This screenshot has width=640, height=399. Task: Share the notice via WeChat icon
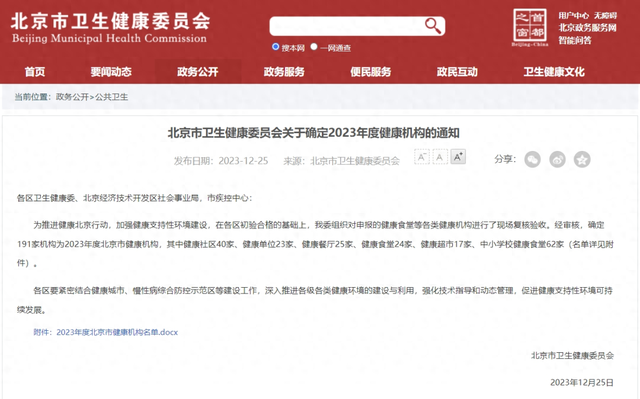coord(532,160)
